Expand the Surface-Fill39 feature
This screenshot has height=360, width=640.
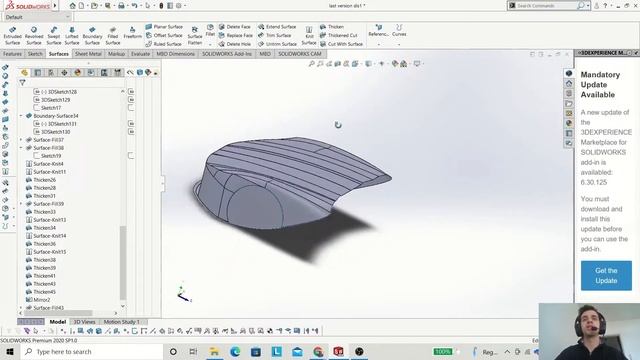pyautogui.click(x=21, y=204)
